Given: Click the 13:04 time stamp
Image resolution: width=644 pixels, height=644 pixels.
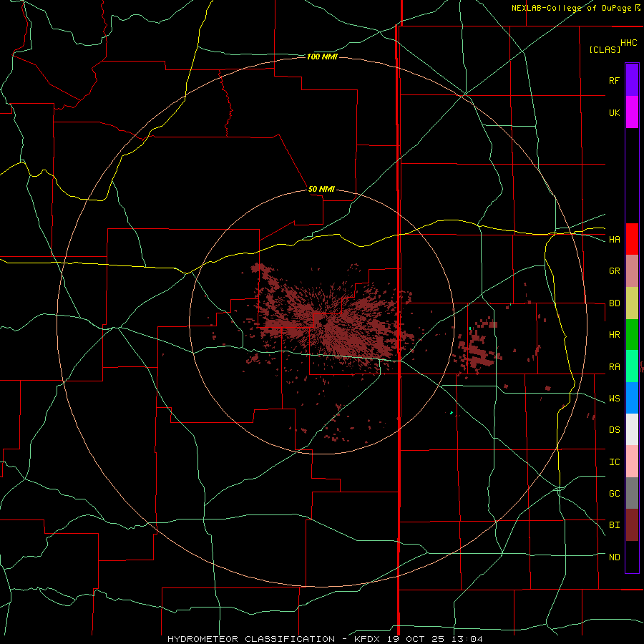Looking at the screenshot, I should (x=466, y=639).
